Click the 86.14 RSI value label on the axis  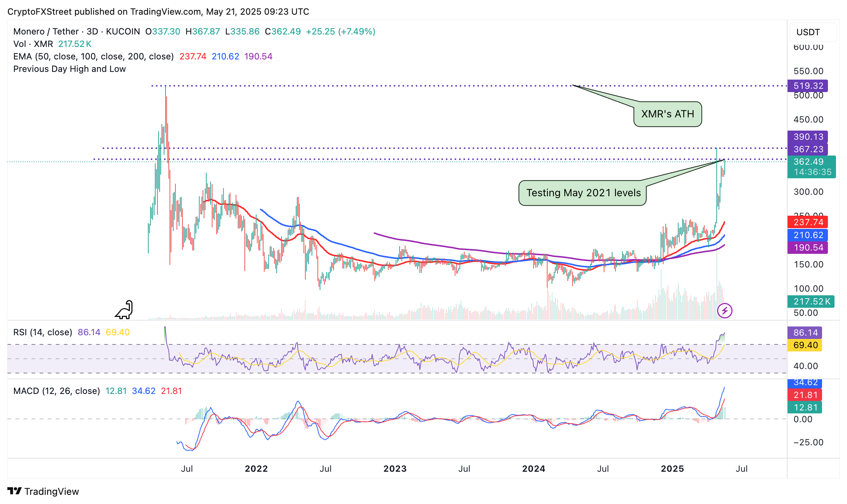[804, 333]
